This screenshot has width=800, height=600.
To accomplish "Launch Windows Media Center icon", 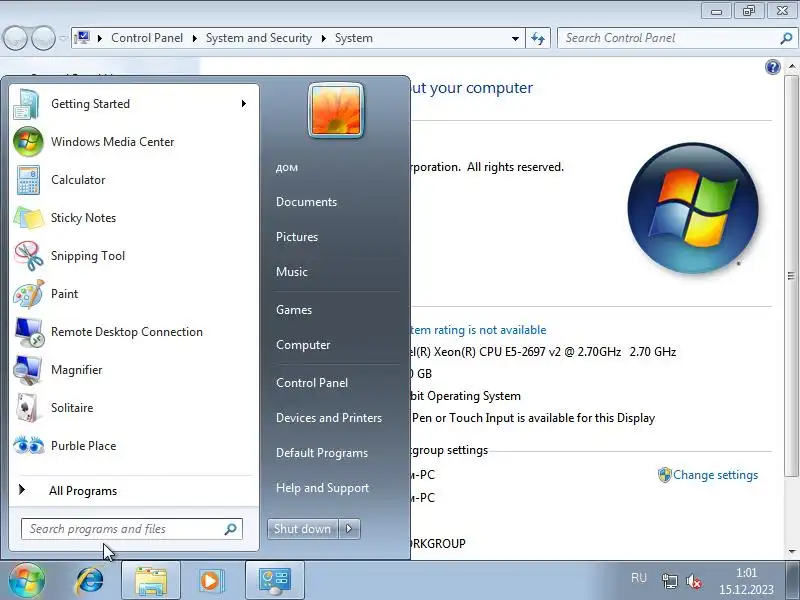I will pyautogui.click(x=28, y=142).
